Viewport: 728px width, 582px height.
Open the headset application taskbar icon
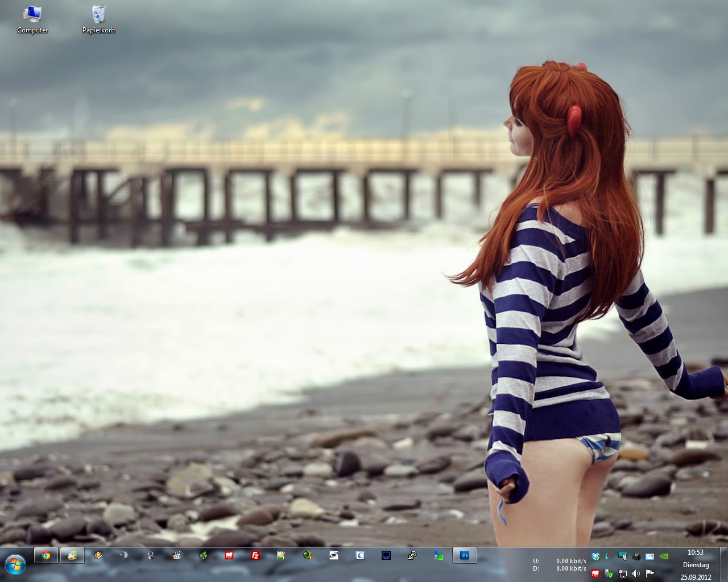[x=151, y=555]
